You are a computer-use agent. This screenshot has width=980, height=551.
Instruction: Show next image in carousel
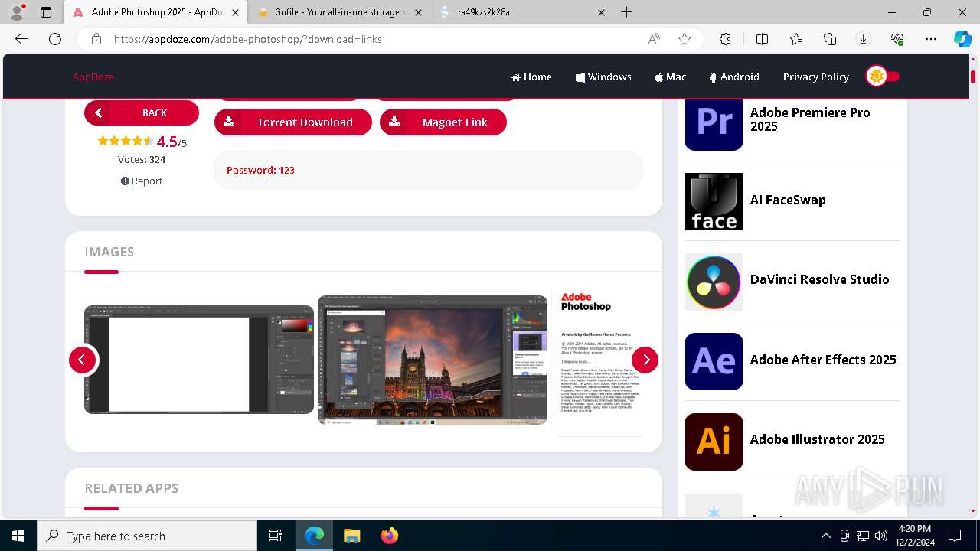[645, 360]
